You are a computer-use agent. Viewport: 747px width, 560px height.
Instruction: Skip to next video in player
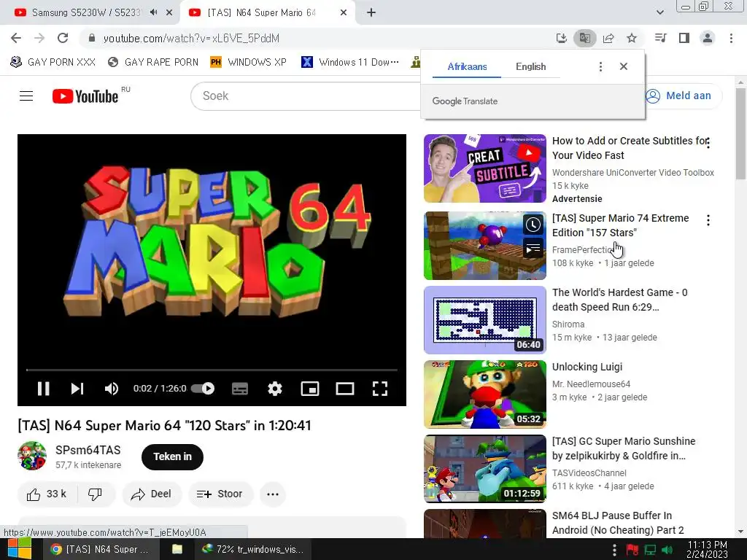77,389
